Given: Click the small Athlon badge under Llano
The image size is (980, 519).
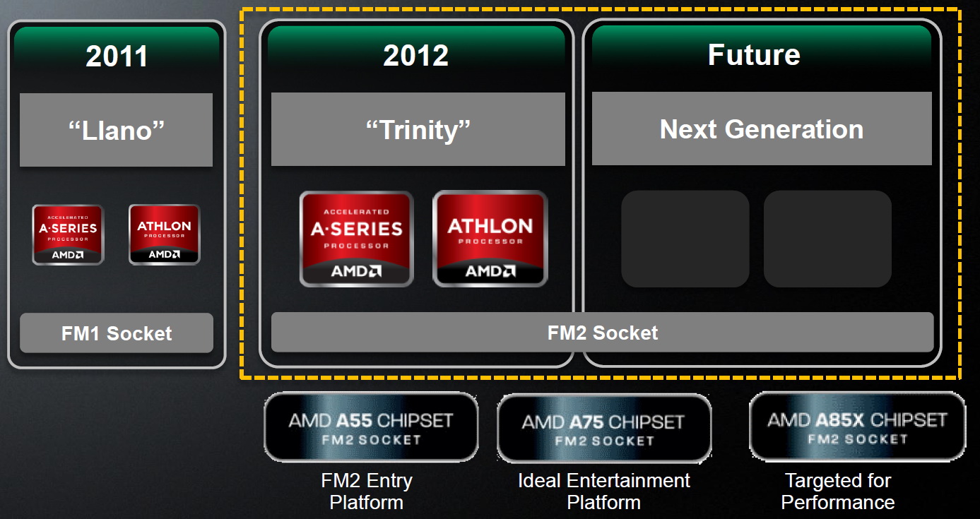Looking at the screenshot, I should click(x=164, y=234).
